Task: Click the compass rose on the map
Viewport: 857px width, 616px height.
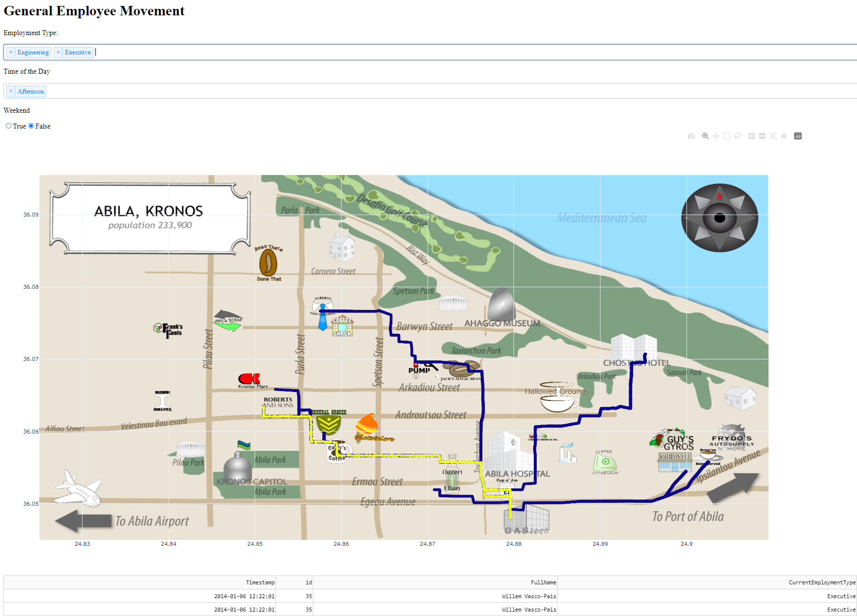Action: (x=720, y=218)
